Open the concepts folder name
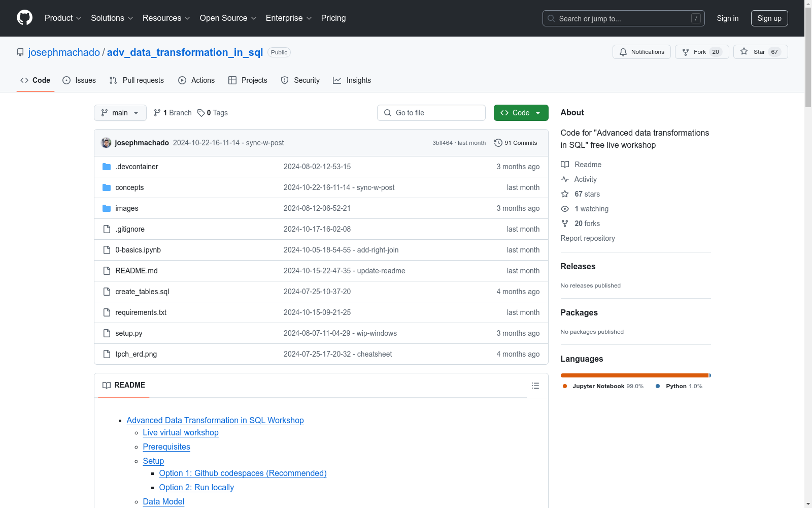This screenshot has width=812, height=508. [129, 187]
